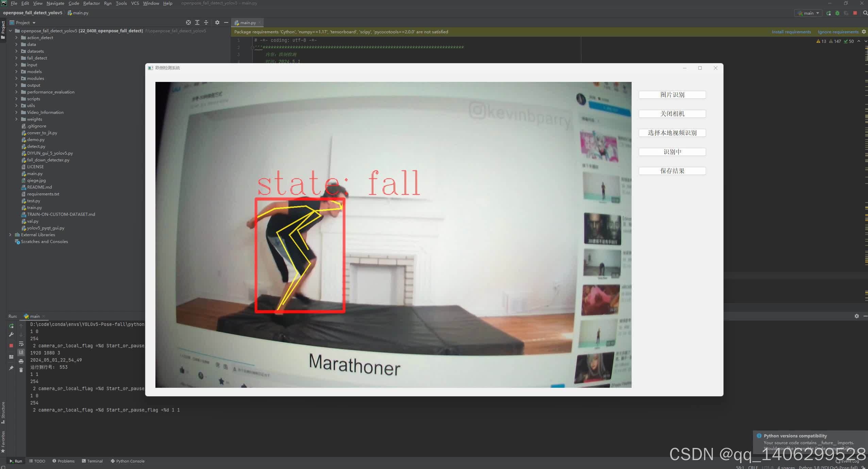868x469 pixels.
Task: Expand the fall_detect folder
Action: click(16, 58)
